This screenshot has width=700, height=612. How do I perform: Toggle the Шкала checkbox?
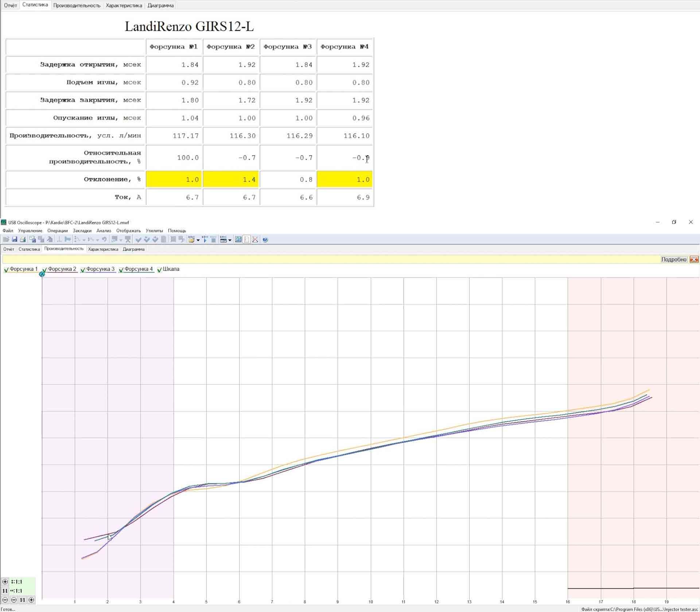click(x=159, y=270)
